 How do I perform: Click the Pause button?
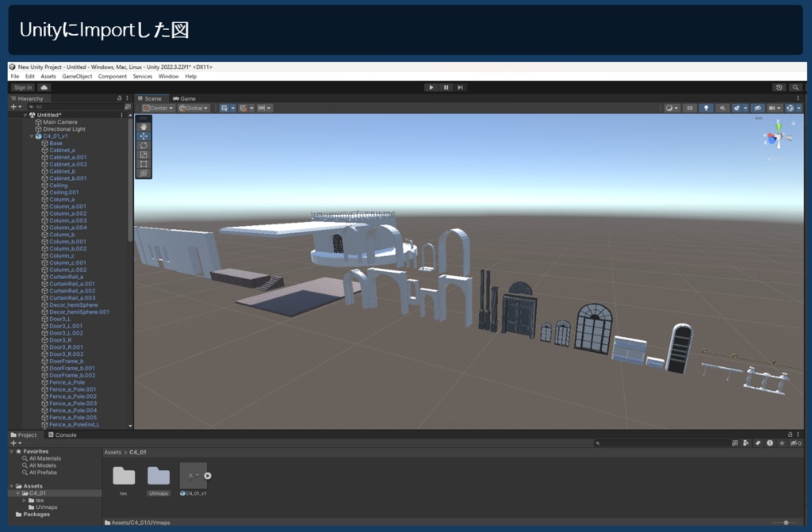(446, 87)
